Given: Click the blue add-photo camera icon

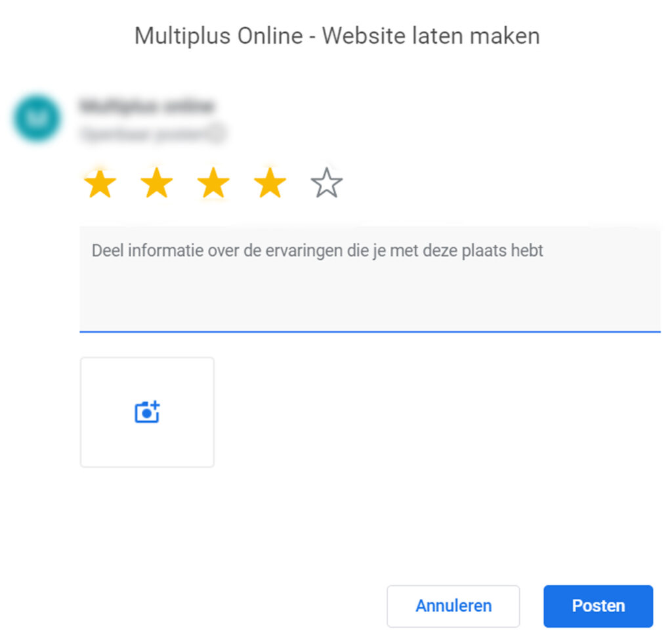Looking at the screenshot, I should click(x=147, y=412).
